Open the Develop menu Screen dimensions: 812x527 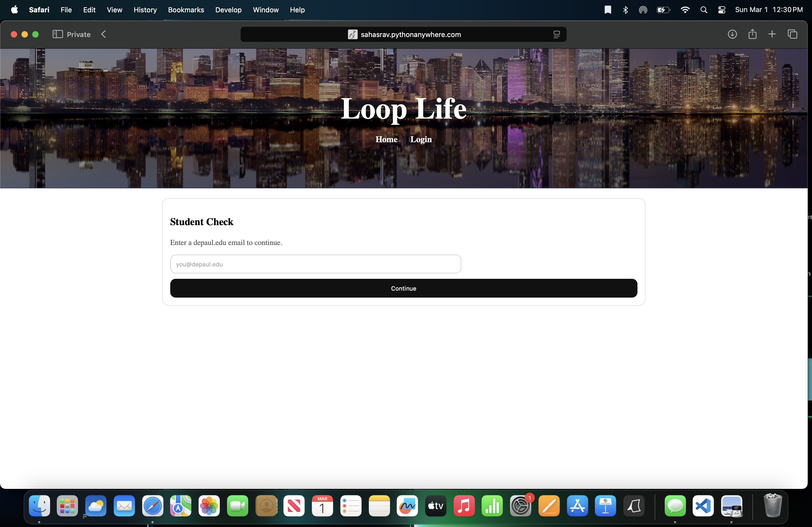228,10
